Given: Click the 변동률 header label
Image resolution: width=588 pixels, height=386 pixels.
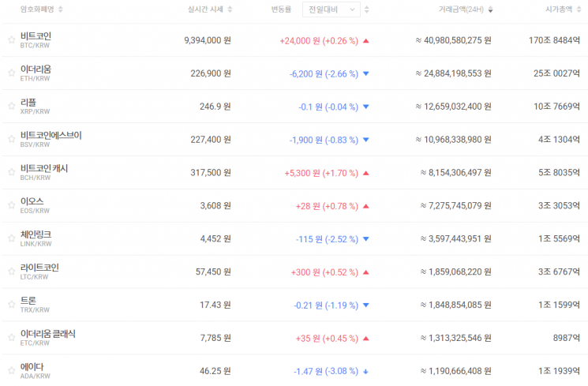Looking at the screenshot, I should coord(281,9).
